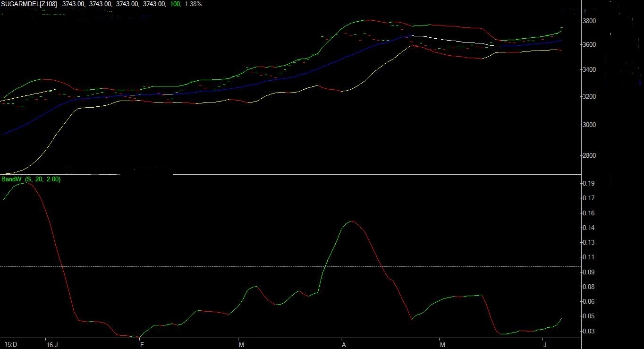Select the BandW (S, 20, 2.00) indicator label
The image size is (644, 349).
point(31,179)
